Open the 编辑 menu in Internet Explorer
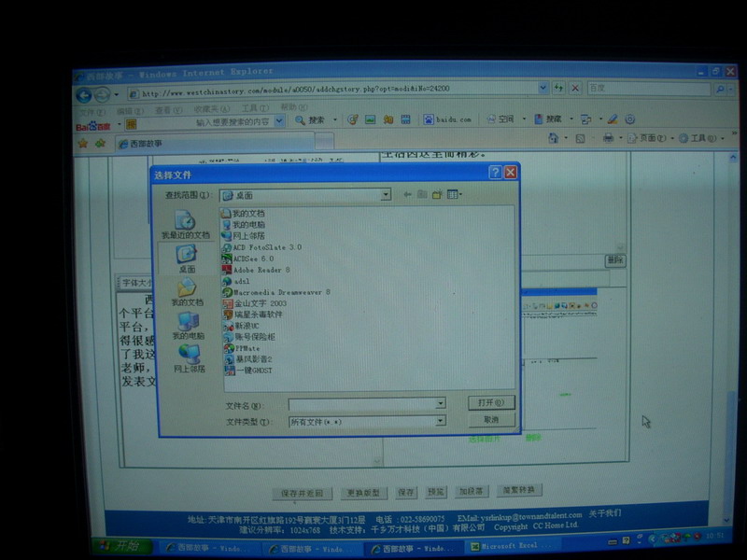Image resolution: width=747 pixels, height=560 pixels. 130,111
